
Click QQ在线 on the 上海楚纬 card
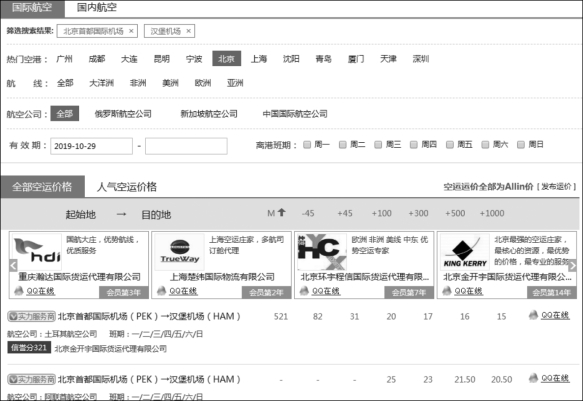coord(183,291)
